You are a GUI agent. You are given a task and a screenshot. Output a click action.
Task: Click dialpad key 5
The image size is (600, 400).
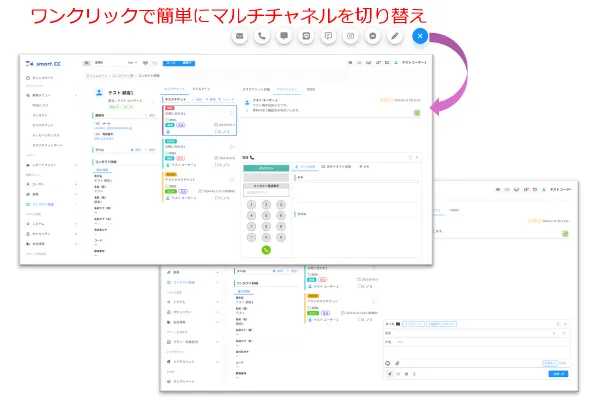click(x=266, y=215)
